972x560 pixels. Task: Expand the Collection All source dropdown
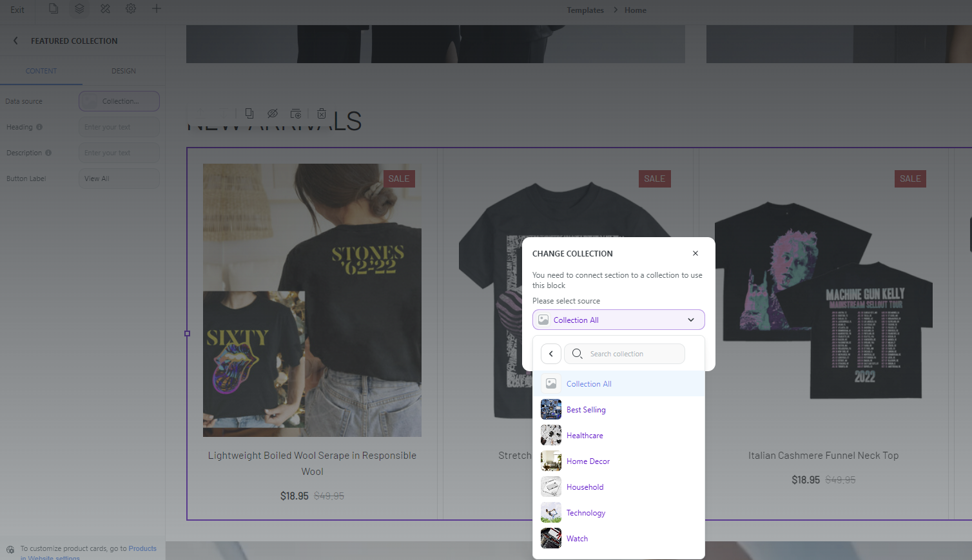(x=618, y=320)
